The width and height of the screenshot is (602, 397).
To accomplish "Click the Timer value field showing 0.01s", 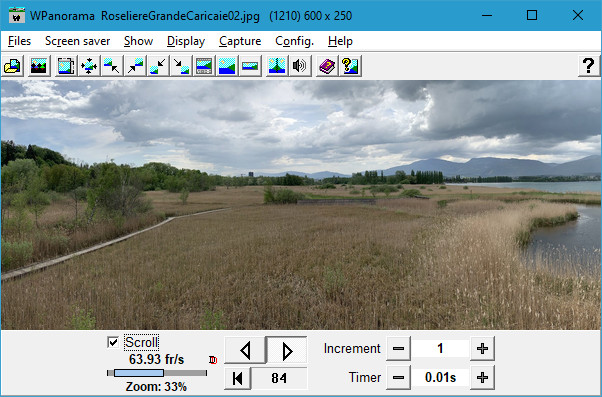I will (440, 377).
